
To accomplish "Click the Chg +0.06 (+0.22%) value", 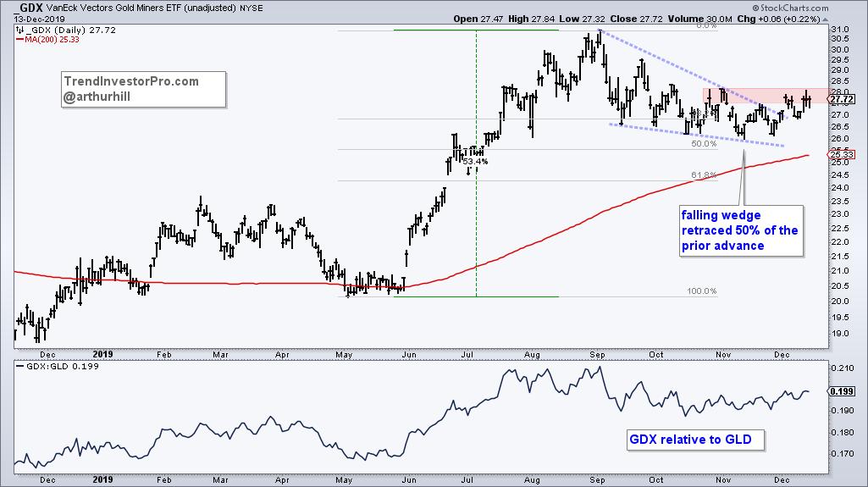I will [x=778, y=19].
